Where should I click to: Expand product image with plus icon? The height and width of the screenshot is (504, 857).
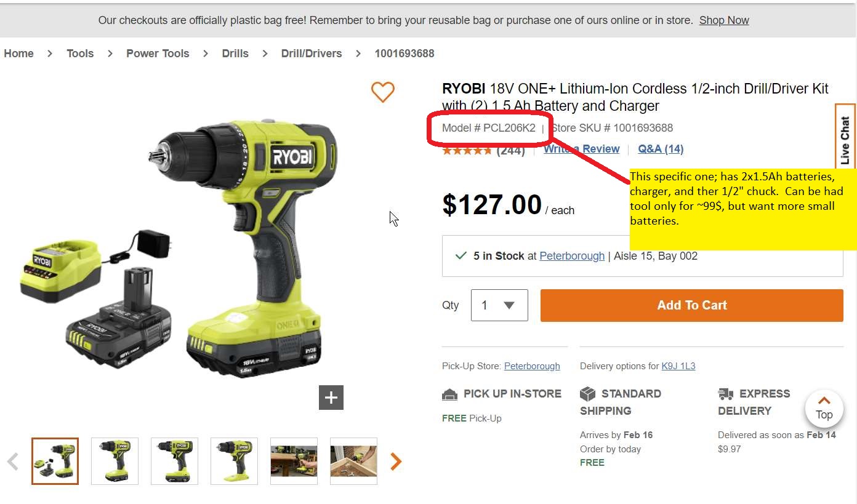pos(331,398)
